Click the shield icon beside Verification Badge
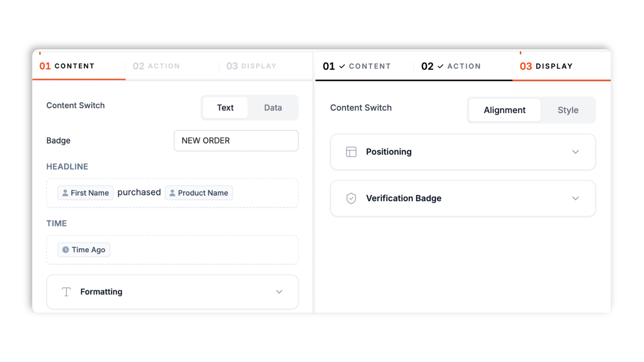The width and height of the screenshot is (644, 362). click(351, 198)
